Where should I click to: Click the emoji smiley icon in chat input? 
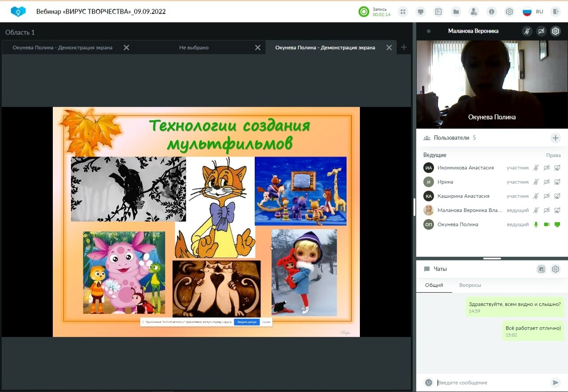point(429,382)
